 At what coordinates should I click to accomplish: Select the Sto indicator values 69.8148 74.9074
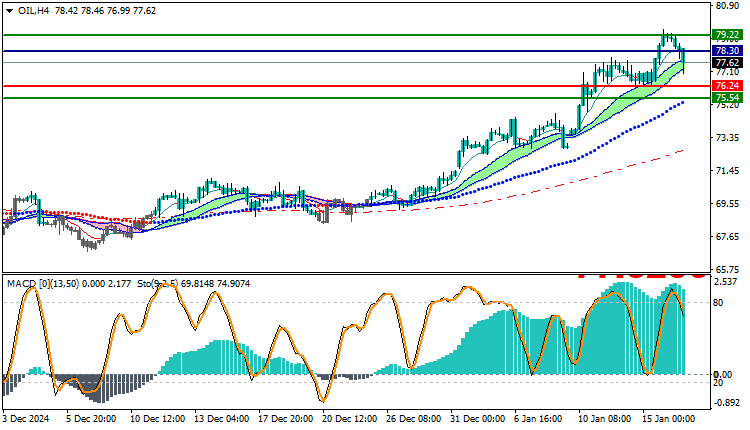coord(217,284)
